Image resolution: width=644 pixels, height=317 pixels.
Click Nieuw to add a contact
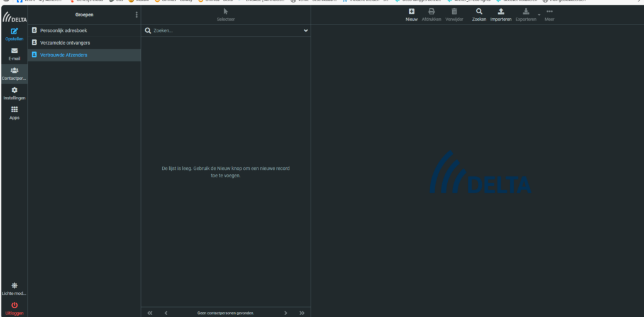click(411, 14)
